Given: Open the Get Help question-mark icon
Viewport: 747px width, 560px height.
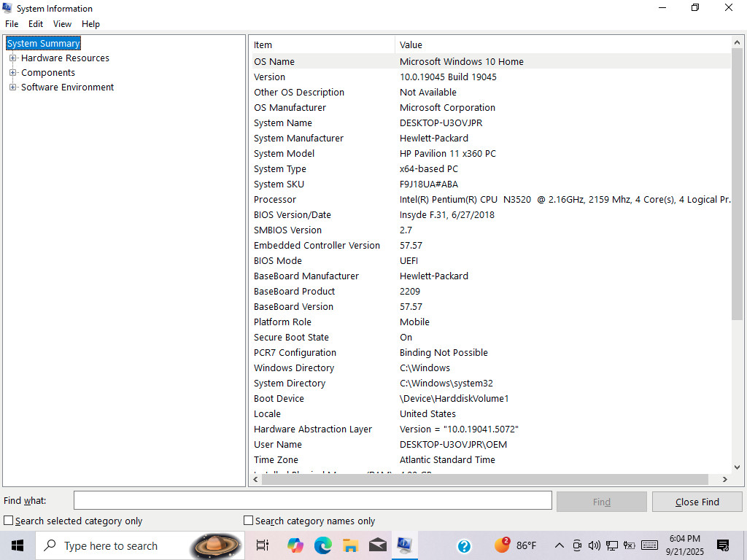Looking at the screenshot, I should coord(464,546).
